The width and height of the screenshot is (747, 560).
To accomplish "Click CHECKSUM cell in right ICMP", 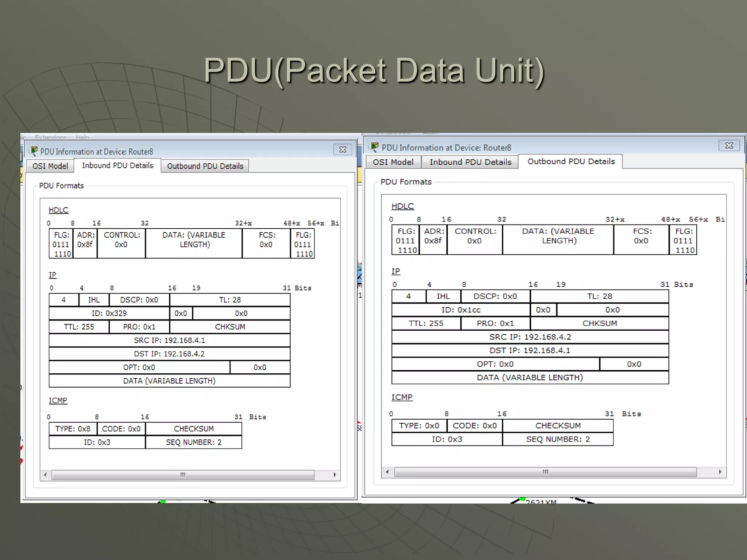I will click(x=558, y=426).
